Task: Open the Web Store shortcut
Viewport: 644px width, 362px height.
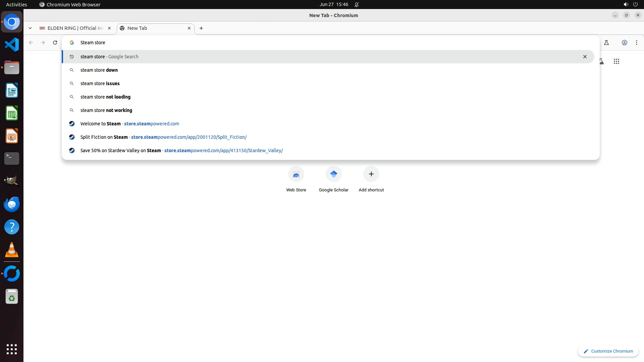Action: click(296, 174)
